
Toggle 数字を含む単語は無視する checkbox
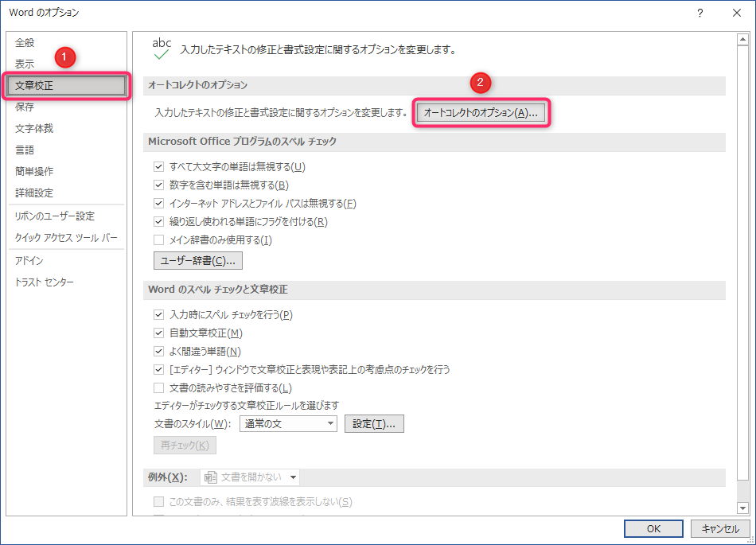coord(158,185)
